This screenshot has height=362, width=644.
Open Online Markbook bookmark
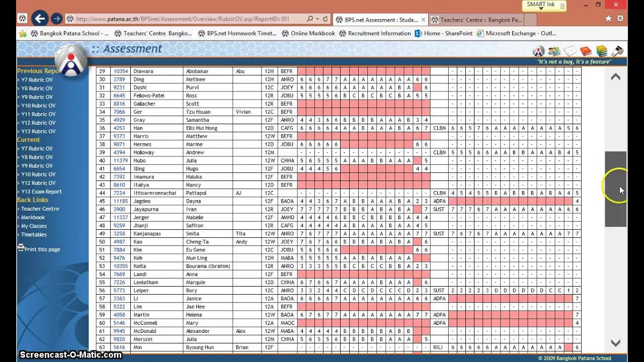coord(308,34)
